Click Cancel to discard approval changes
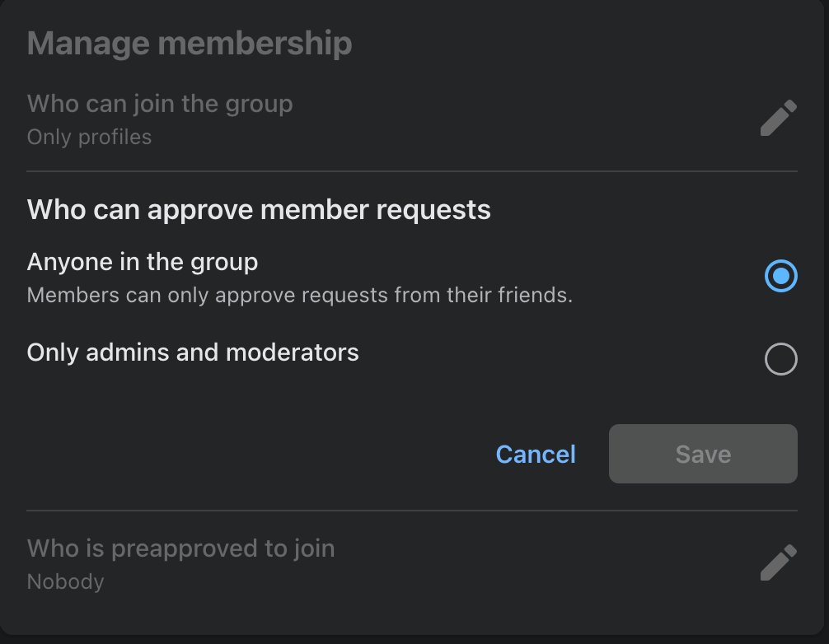Image resolution: width=829 pixels, height=644 pixels. tap(535, 454)
